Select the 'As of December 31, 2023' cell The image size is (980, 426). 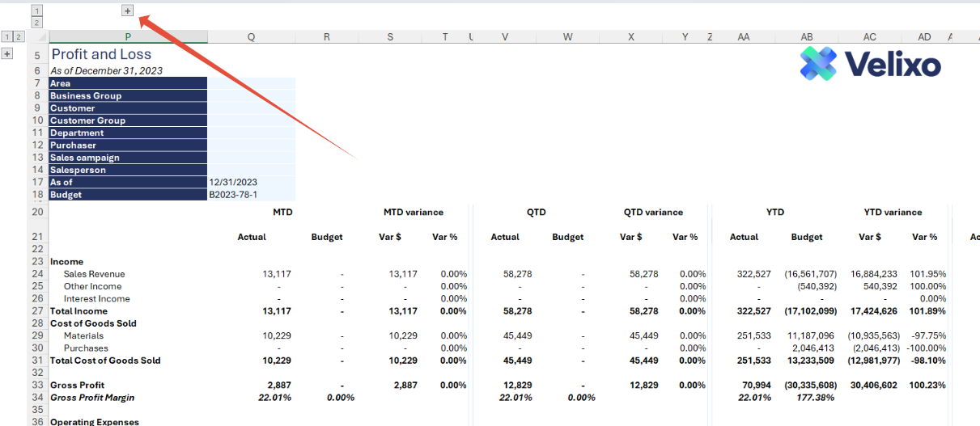point(106,70)
